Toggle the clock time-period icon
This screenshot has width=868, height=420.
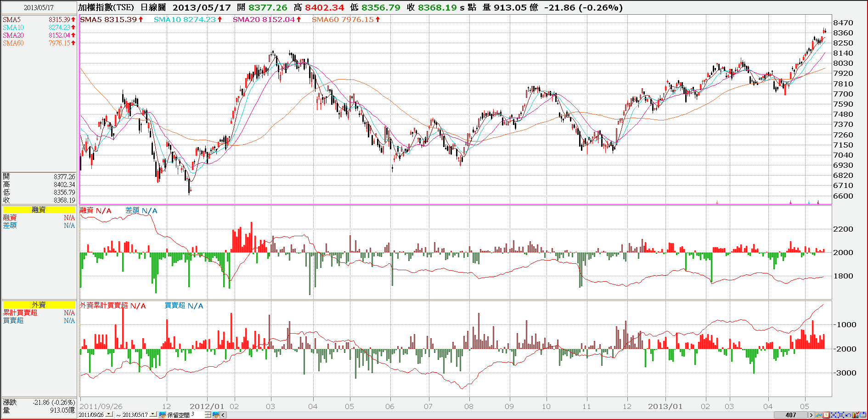tap(826, 415)
